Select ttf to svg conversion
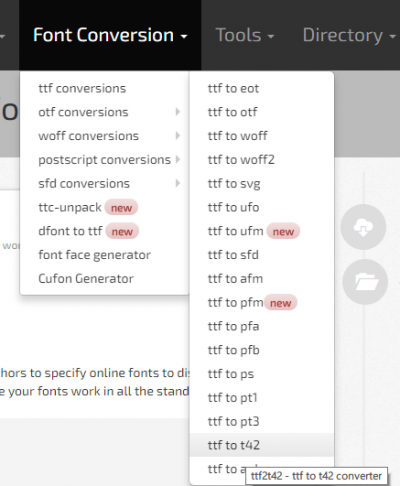 (262, 184)
